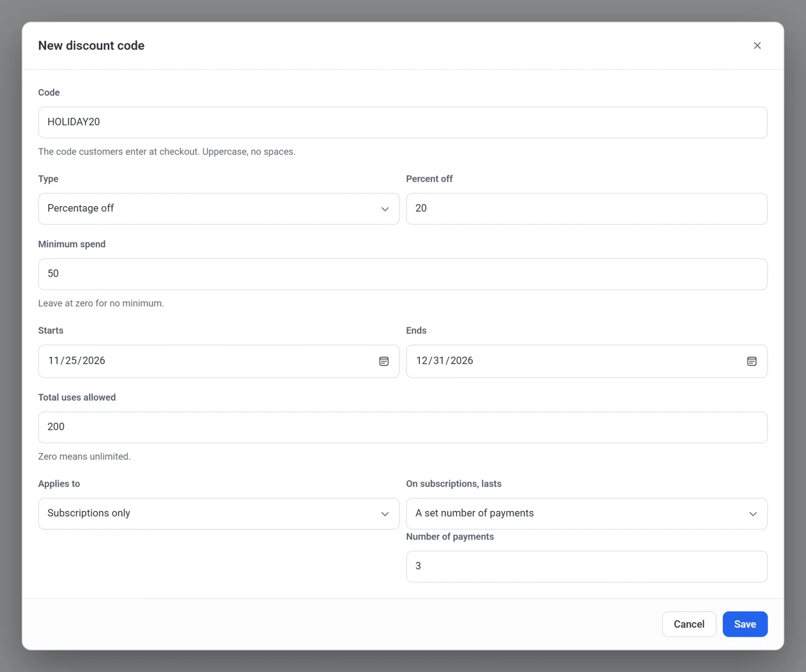The height and width of the screenshot is (672, 806).
Task: Open the Type dropdown
Action: coord(219,209)
